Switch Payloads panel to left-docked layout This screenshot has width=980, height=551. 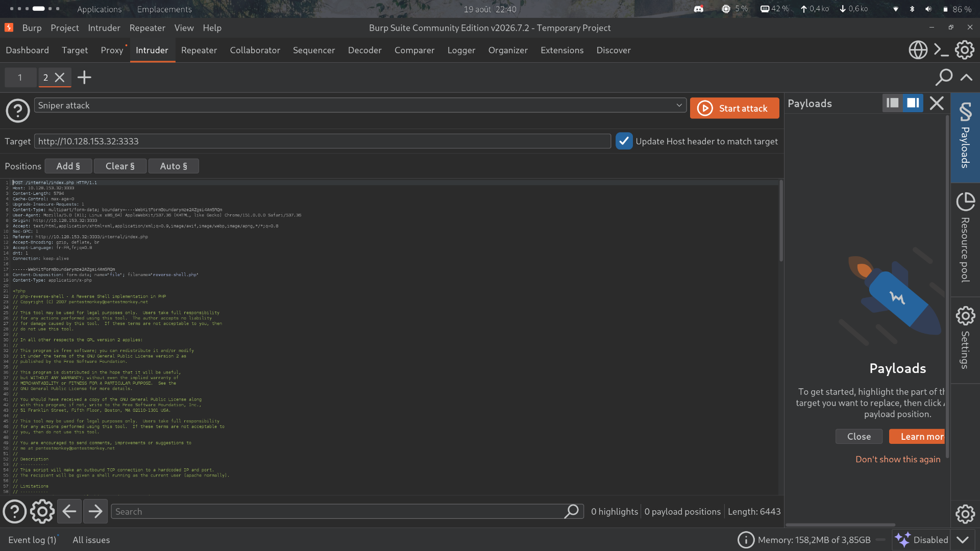pyautogui.click(x=893, y=104)
